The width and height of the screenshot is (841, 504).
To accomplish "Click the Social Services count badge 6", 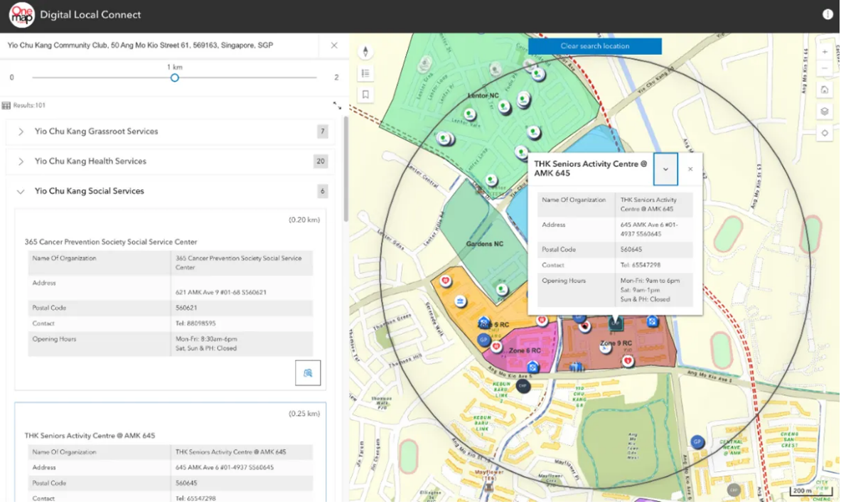I will click(322, 191).
